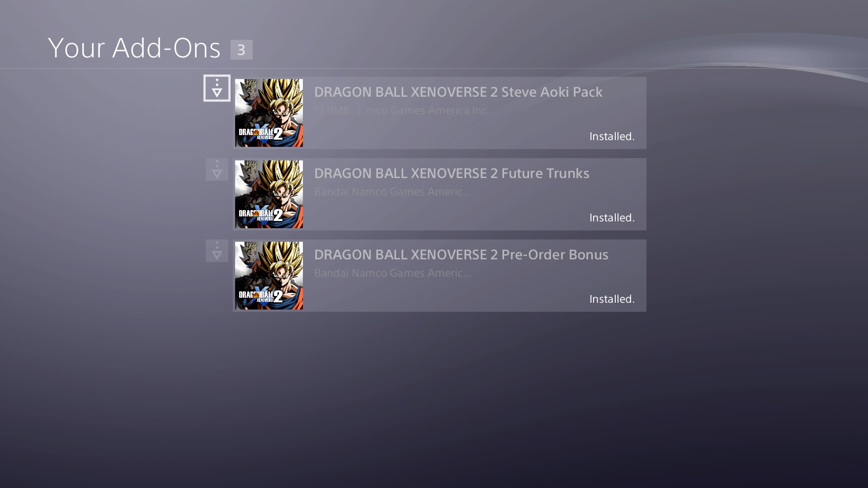Click Installed status on Future Trunks row
Viewport: 868px width, 488px height.
tap(612, 218)
